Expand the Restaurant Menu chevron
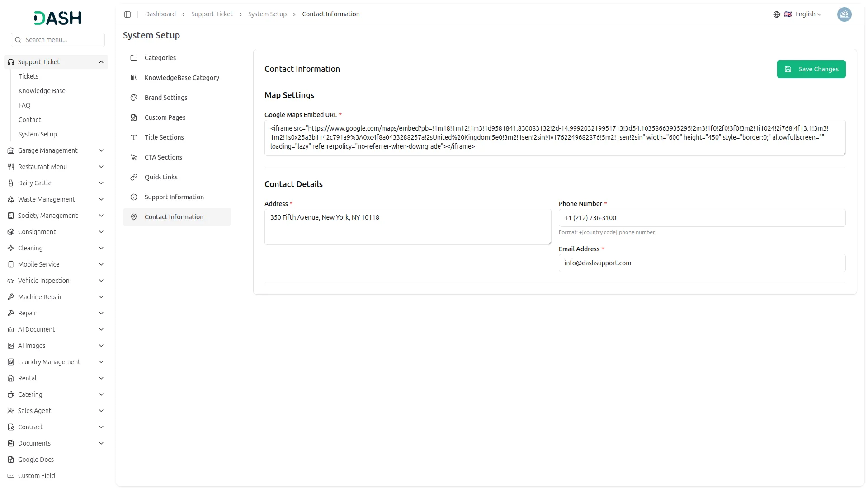The image size is (868, 488). point(101,167)
